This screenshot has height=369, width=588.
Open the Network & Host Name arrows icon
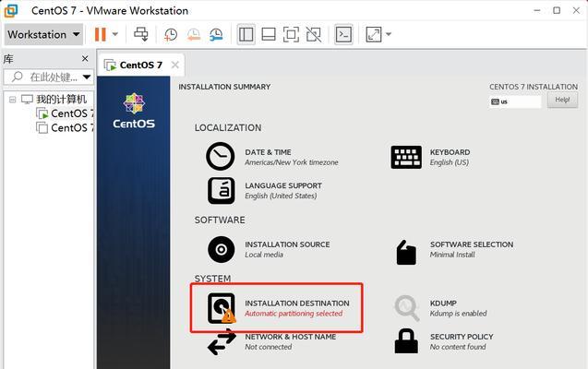[222, 341]
